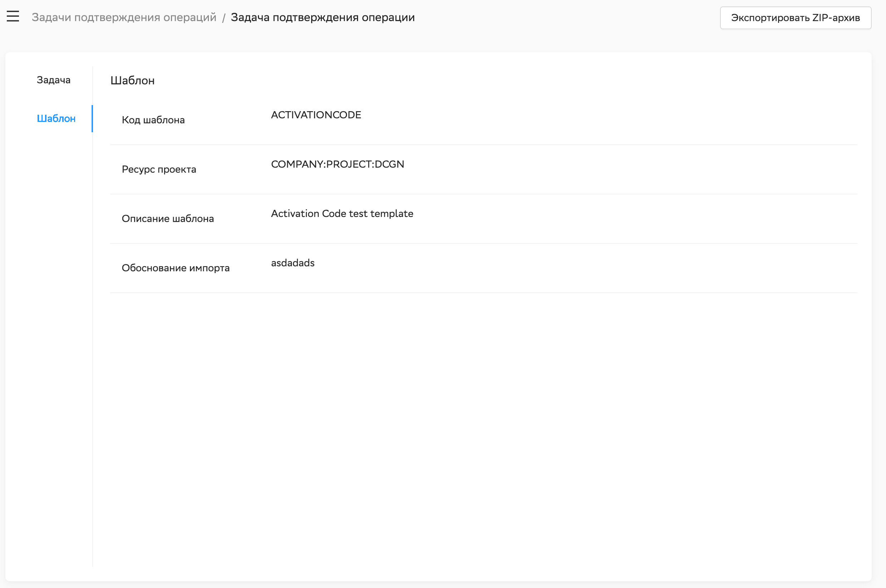Click the Экспортировать ZIP-архив button

click(795, 18)
